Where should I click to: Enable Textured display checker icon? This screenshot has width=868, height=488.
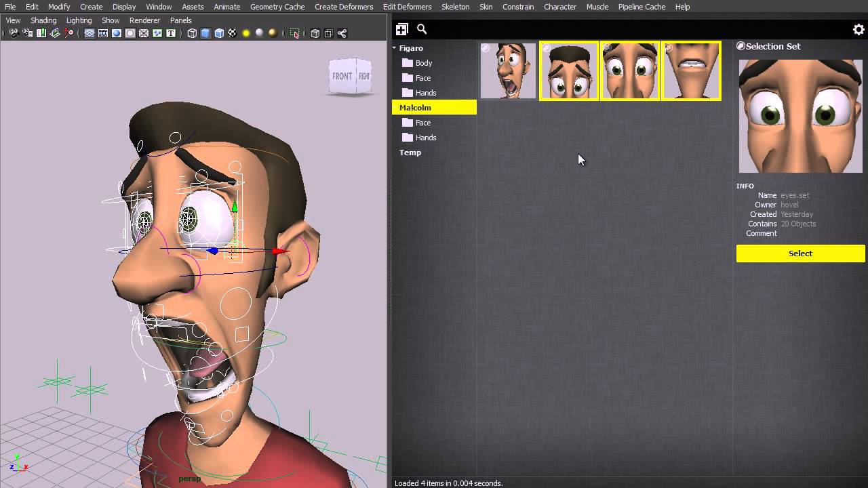click(x=233, y=33)
